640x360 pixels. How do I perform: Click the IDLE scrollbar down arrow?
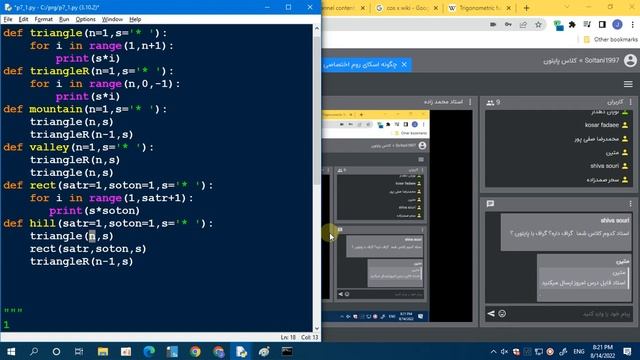coord(317,328)
